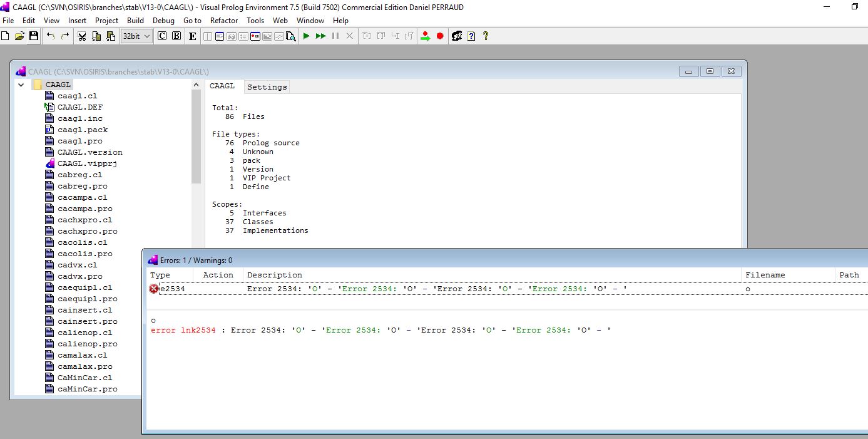This screenshot has height=439, width=868.
Task: Open the Go to menu
Action: 193,21
